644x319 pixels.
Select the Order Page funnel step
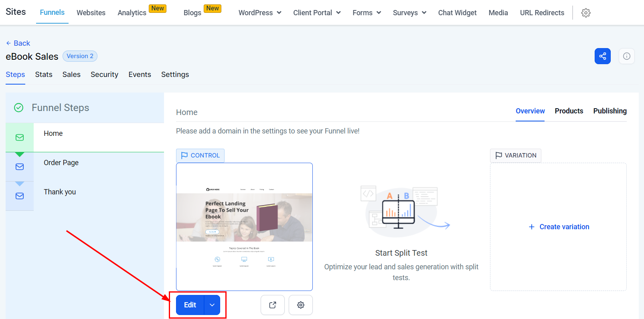click(85, 167)
